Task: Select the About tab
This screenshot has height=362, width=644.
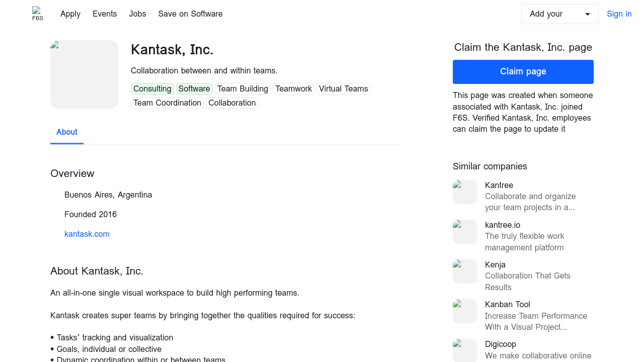Action: tap(67, 132)
